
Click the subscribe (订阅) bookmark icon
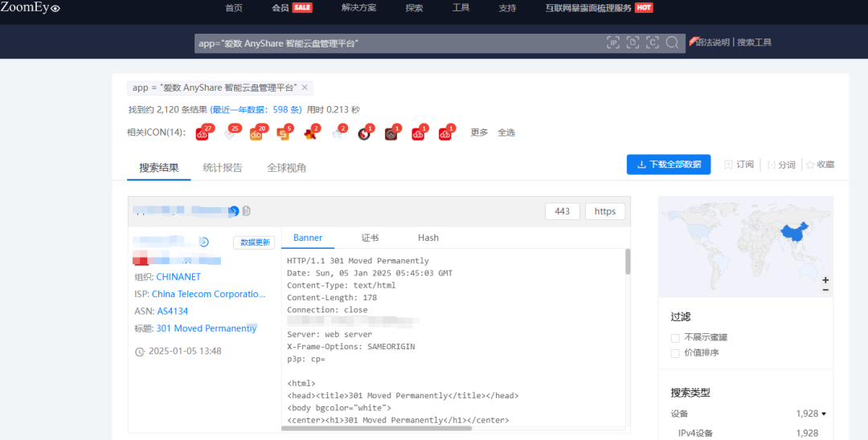(x=728, y=165)
